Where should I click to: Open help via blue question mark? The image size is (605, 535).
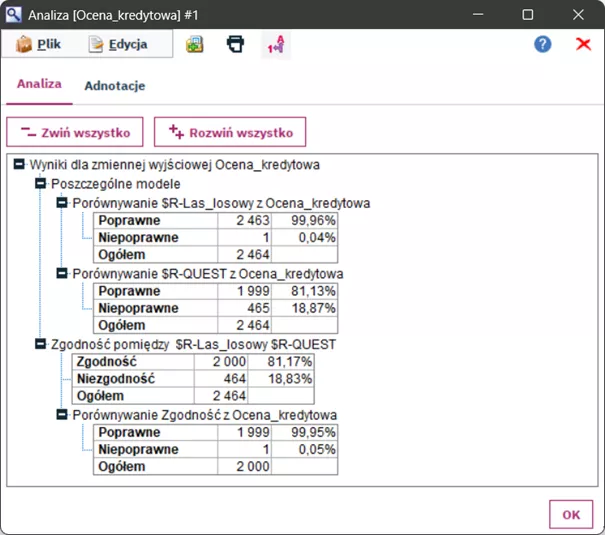click(542, 44)
